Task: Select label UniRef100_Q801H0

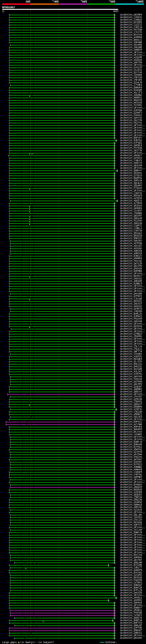Action: 131,638
